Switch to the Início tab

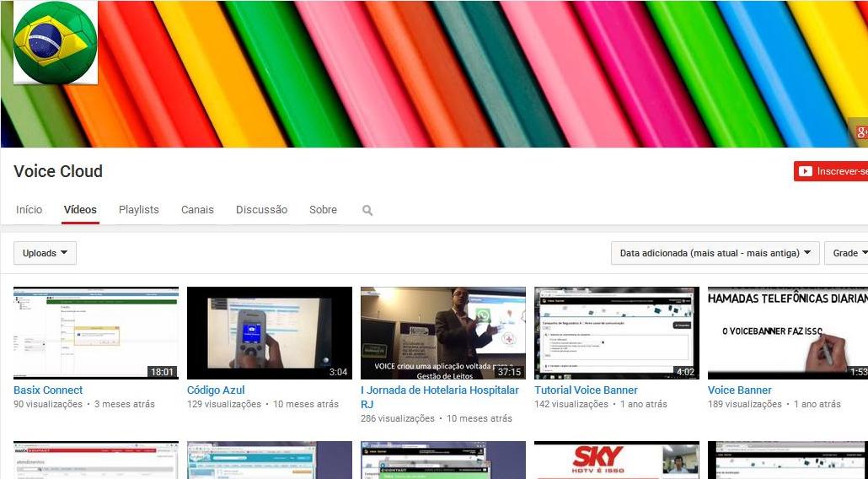[29, 210]
